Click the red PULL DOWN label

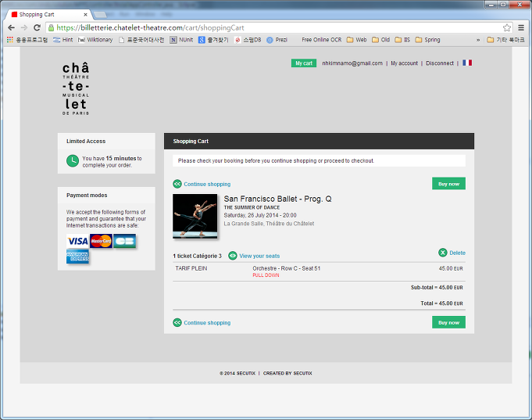point(266,275)
